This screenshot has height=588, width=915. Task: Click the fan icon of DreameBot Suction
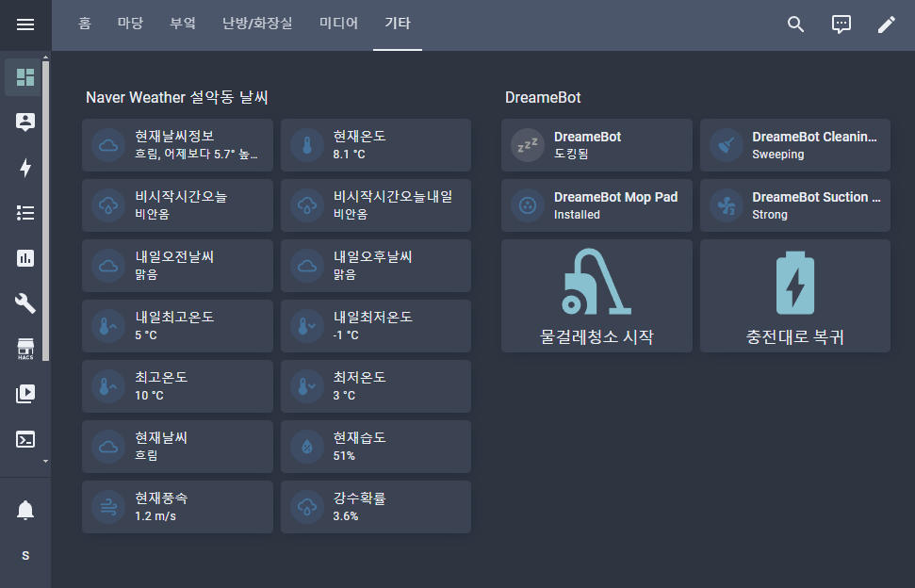(726, 205)
